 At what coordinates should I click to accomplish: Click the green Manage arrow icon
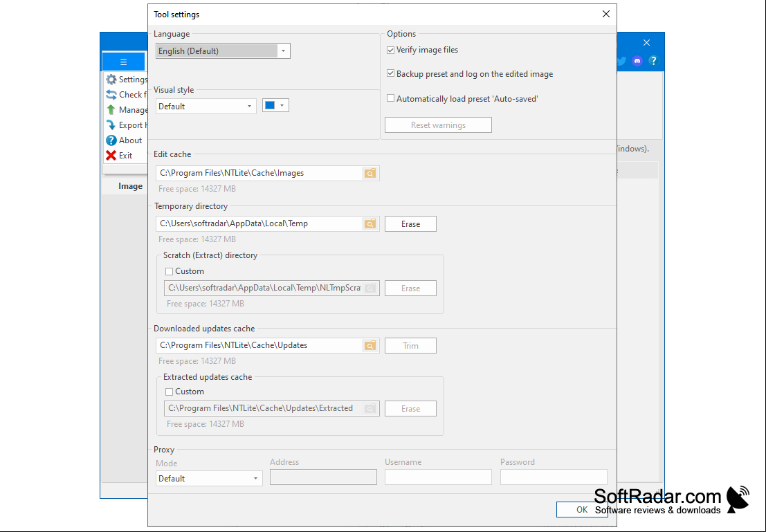click(x=111, y=110)
